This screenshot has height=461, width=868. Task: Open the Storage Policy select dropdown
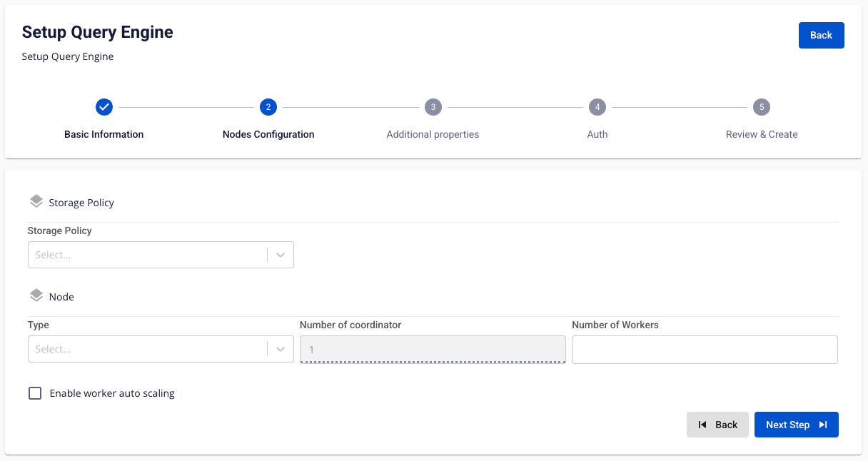tap(147, 255)
